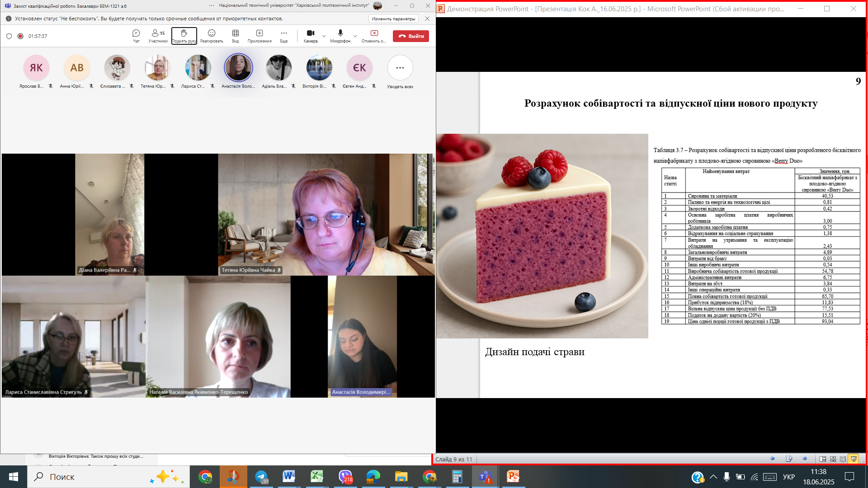This screenshot has width=868, height=488.
Task: Leave the meeting with the red button
Action: pos(410,36)
